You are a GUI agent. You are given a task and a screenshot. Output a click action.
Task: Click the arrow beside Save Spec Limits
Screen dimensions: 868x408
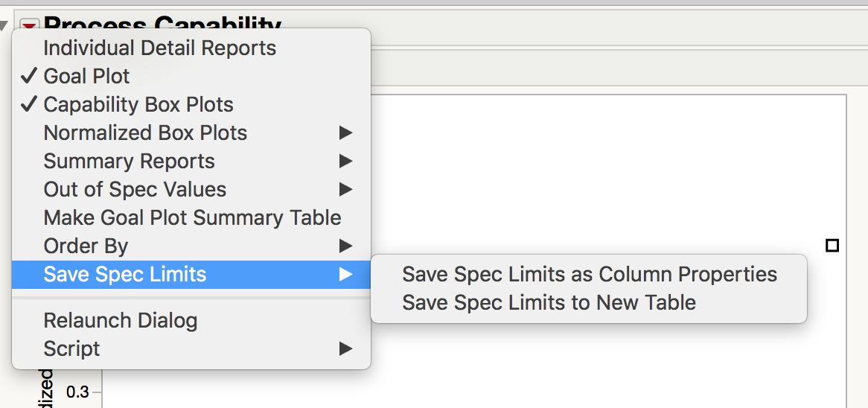pyautogui.click(x=345, y=275)
